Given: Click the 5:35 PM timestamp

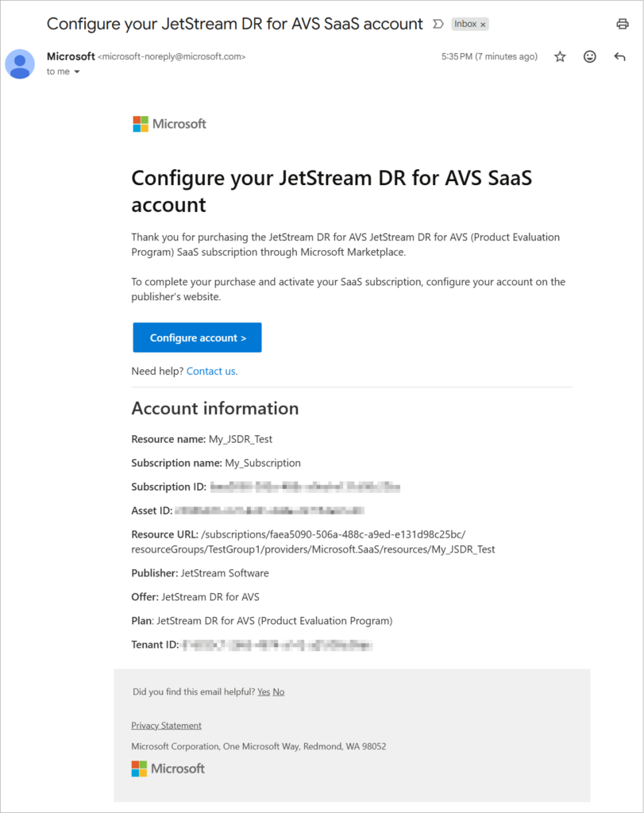Looking at the screenshot, I should 489,56.
